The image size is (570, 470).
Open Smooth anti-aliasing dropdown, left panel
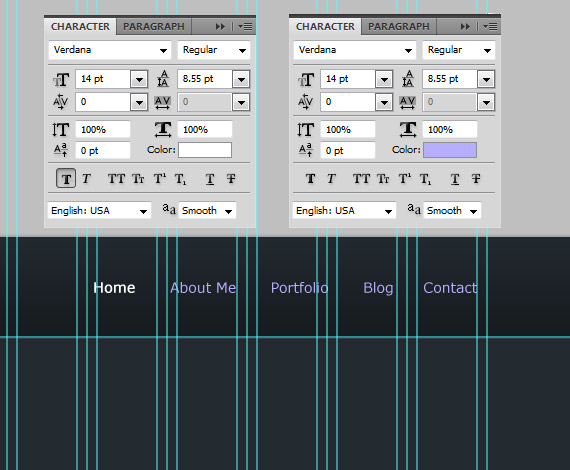tap(207, 210)
